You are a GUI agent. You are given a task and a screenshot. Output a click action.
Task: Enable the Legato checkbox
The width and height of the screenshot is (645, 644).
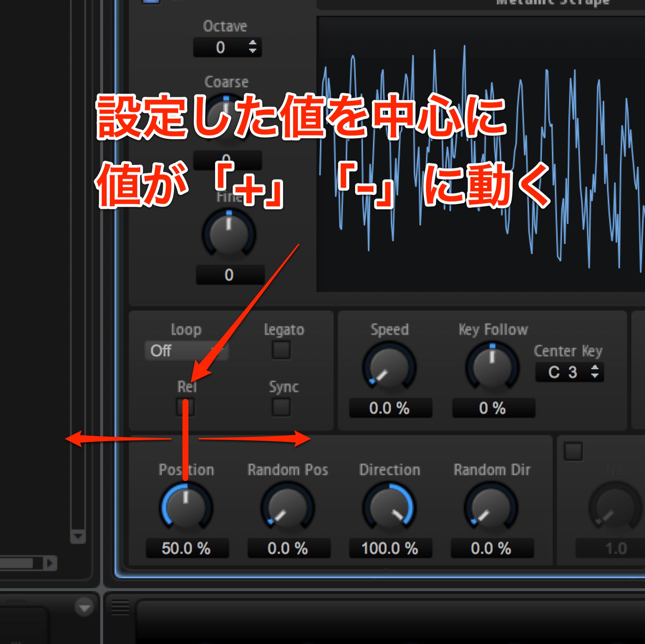(281, 350)
